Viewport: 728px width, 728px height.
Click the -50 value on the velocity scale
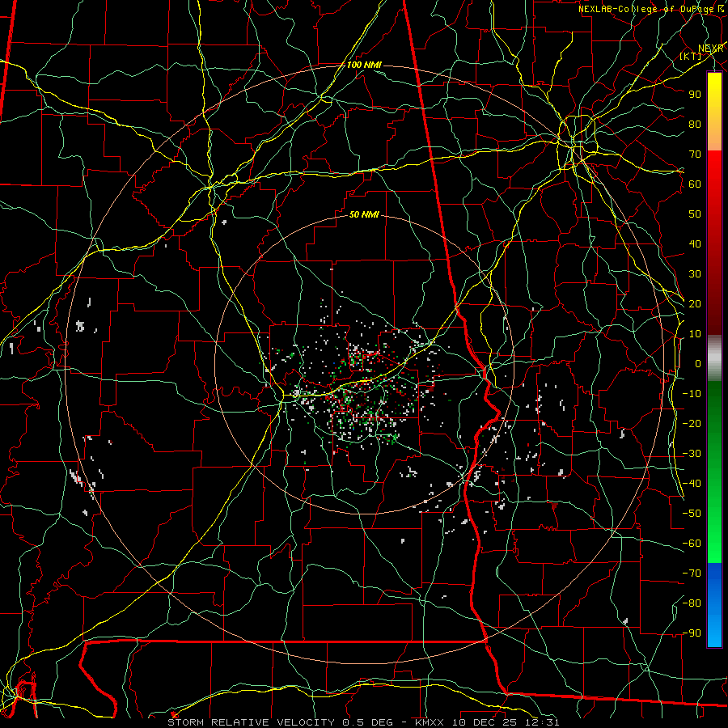click(x=692, y=514)
